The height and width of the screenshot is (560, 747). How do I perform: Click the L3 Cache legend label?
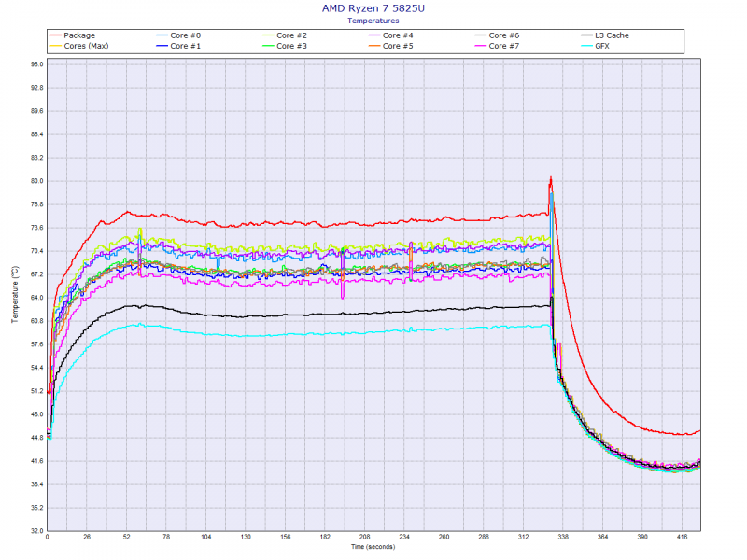(x=612, y=35)
